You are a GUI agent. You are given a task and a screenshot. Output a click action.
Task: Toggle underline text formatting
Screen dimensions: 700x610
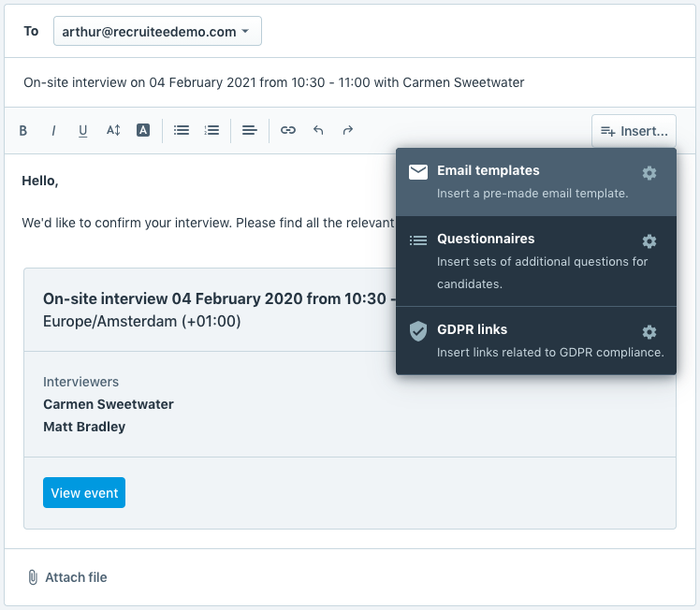(x=83, y=131)
